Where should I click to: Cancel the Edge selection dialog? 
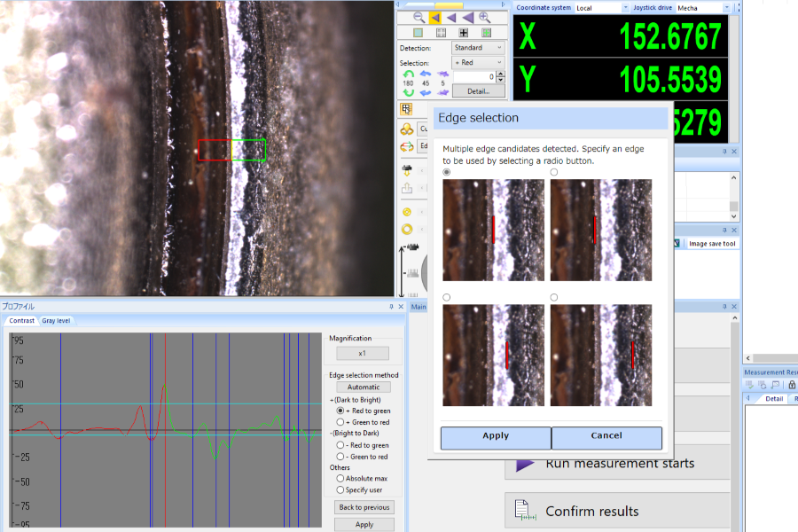coord(606,436)
